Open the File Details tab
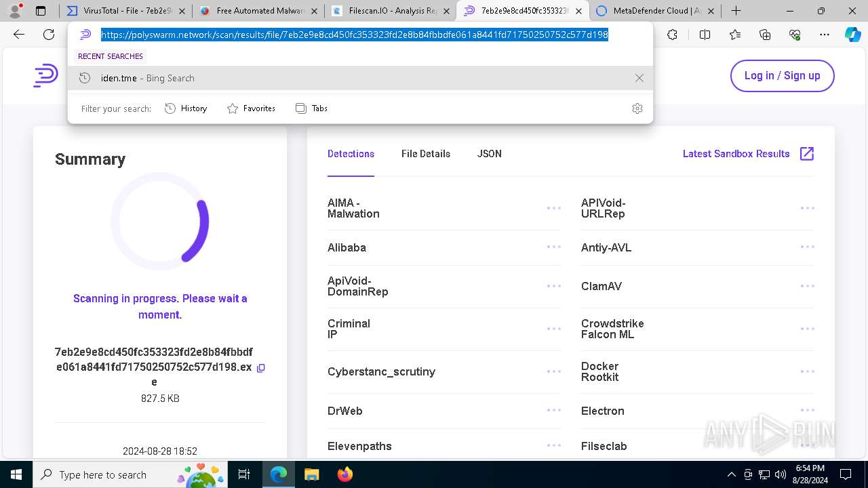 pyautogui.click(x=426, y=154)
